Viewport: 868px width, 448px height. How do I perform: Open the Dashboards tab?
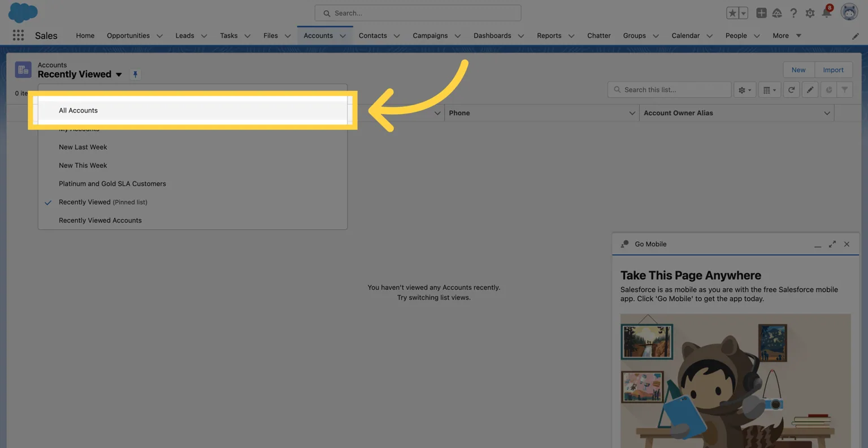click(492, 36)
